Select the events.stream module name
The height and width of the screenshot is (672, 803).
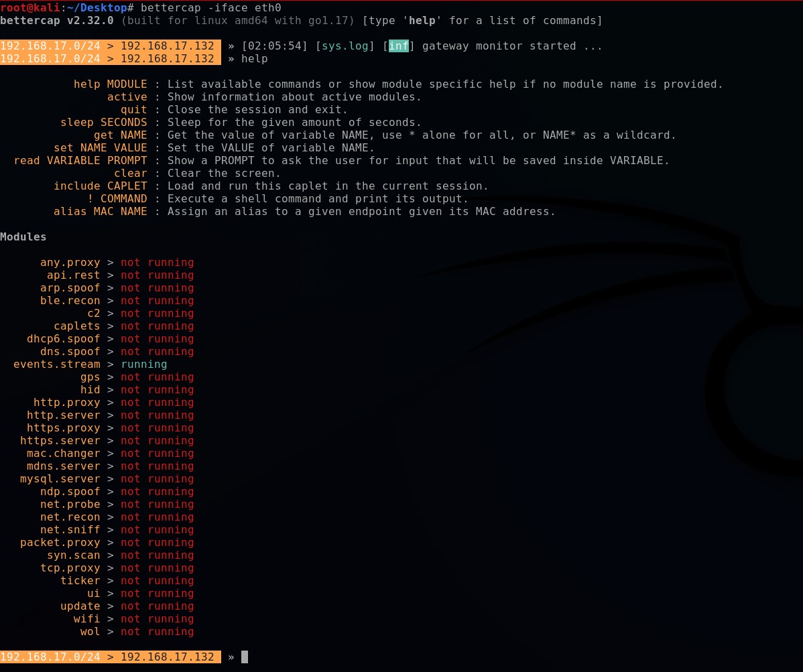click(x=56, y=364)
